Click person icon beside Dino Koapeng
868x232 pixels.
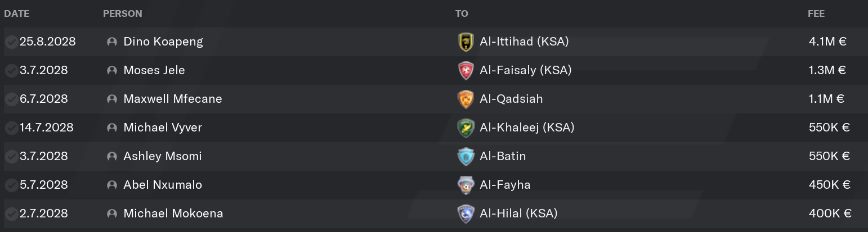click(x=112, y=42)
